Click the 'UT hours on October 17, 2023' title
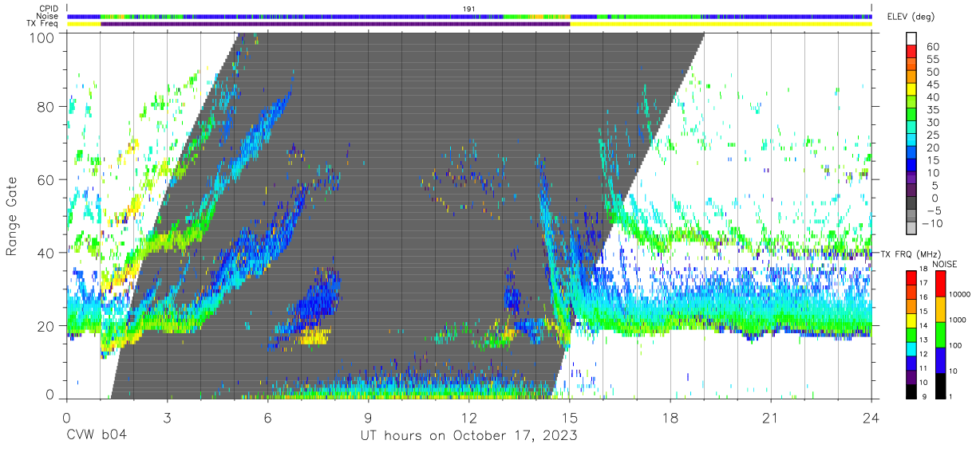Image resolution: width=980 pixels, height=452 pixels. click(468, 436)
